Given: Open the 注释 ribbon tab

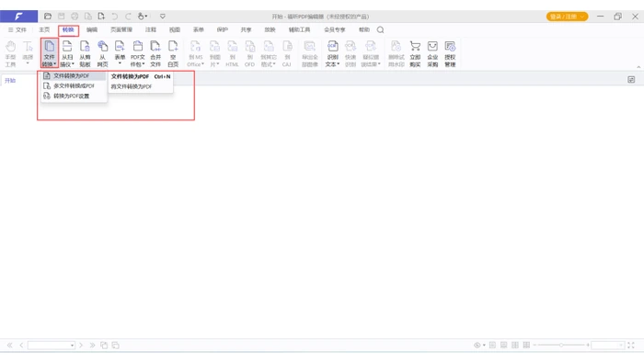Looking at the screenshot, I should (x=151, y=30).
